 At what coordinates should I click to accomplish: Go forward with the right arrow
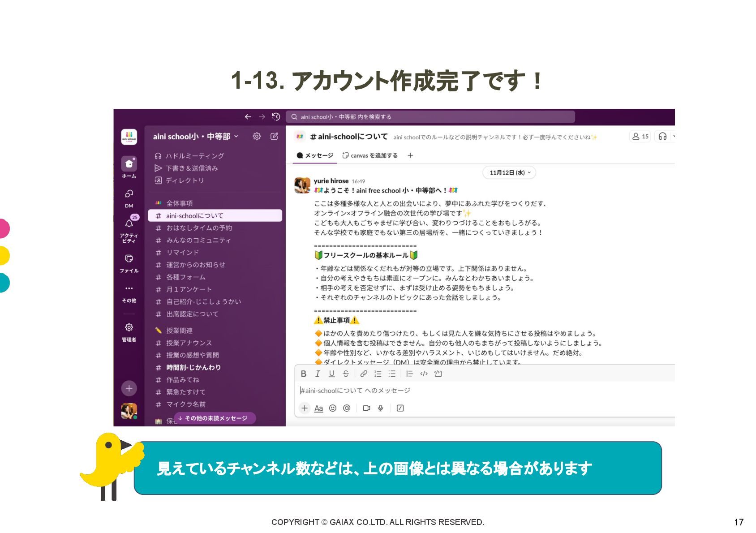262,117
